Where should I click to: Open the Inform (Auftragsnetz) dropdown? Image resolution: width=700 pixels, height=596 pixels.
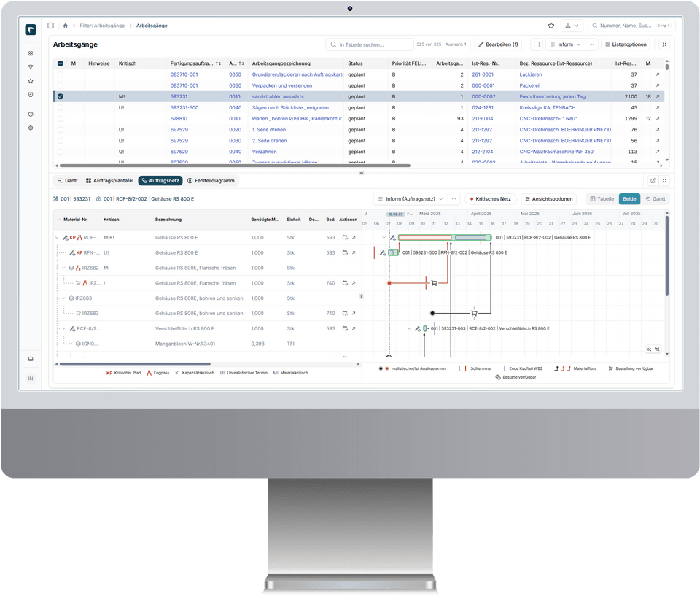pyautogui.click(x=411, y=199)
